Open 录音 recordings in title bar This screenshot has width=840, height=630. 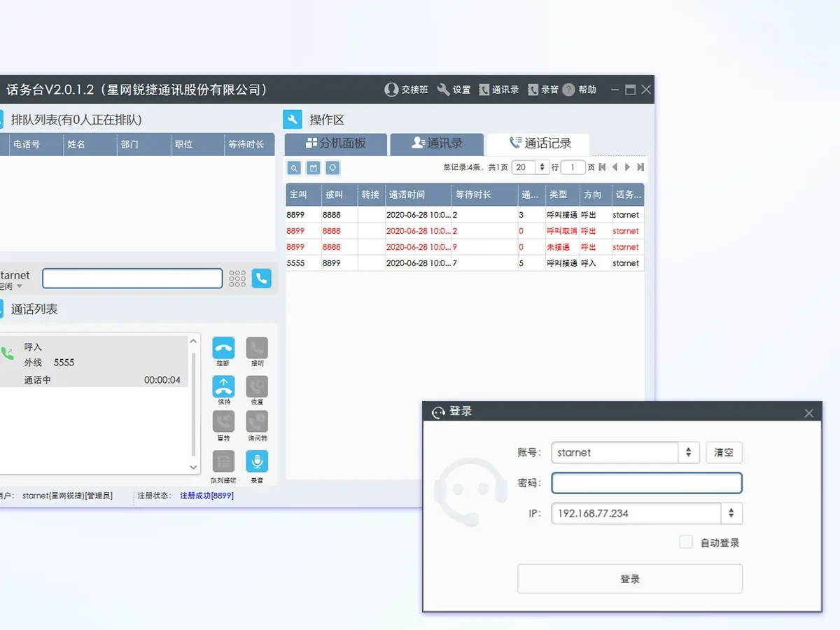(543, 90)
